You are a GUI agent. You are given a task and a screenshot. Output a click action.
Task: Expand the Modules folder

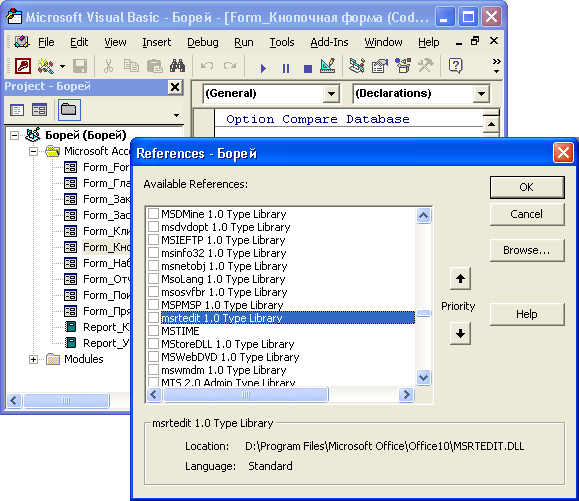(33, 359)
